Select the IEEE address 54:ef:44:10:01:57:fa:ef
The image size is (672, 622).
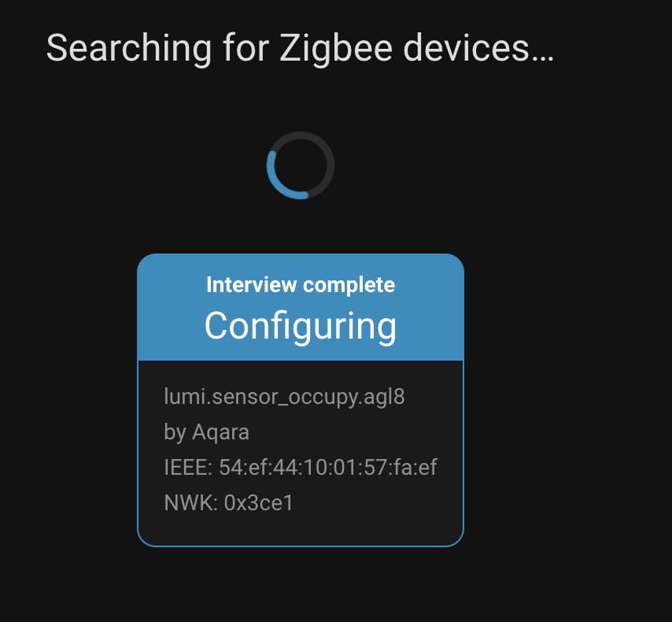click(x=328, y=468)
